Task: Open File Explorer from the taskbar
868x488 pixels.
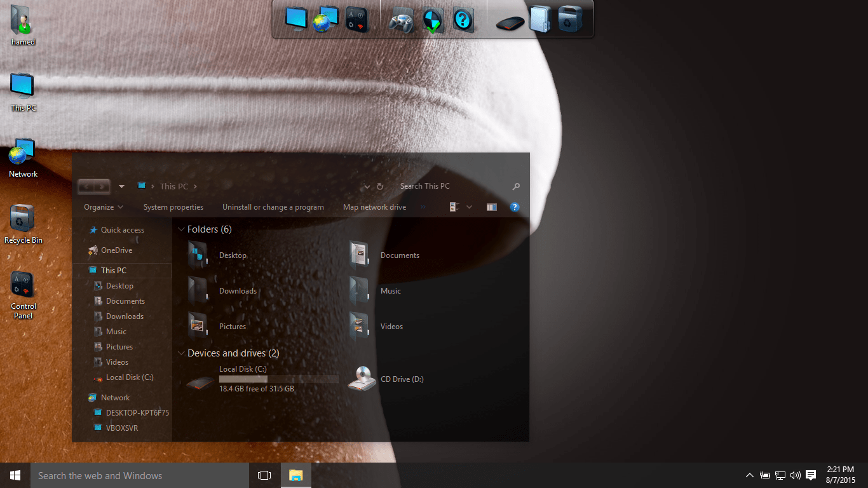Action: pos(296,475)
